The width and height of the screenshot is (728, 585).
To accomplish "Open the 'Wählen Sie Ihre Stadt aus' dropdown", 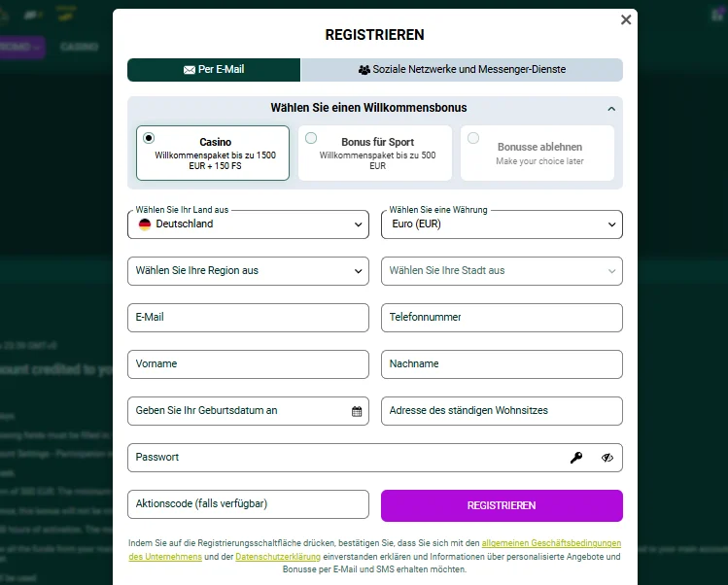I will coord(502,271).
